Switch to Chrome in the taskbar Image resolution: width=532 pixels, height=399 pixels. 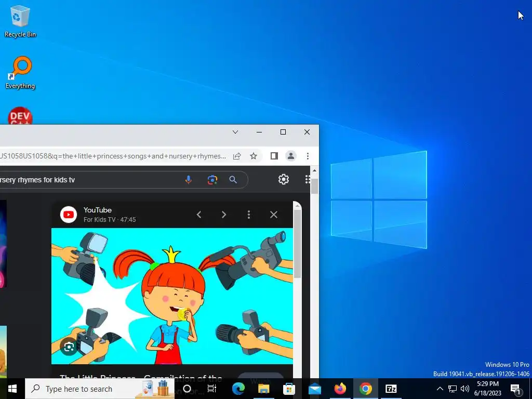coord(365,389)
